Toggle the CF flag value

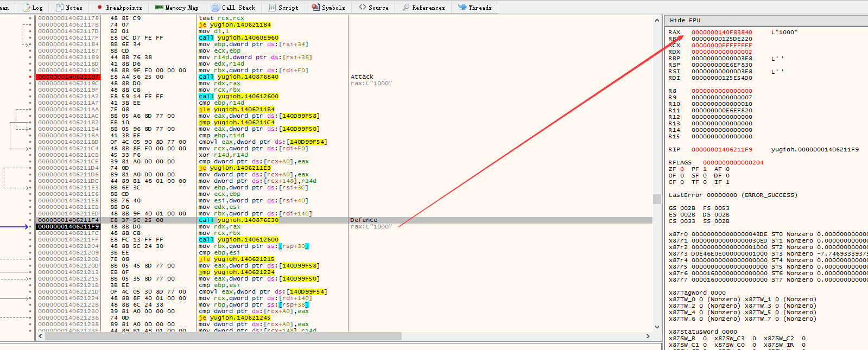(x=682, y=182)
